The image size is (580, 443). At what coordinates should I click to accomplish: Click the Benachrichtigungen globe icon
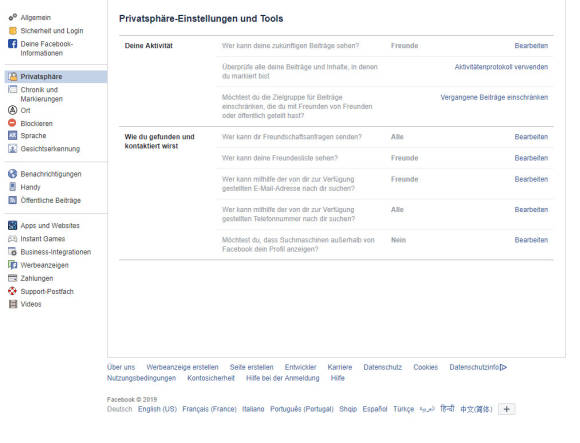[x=13, y=174]
